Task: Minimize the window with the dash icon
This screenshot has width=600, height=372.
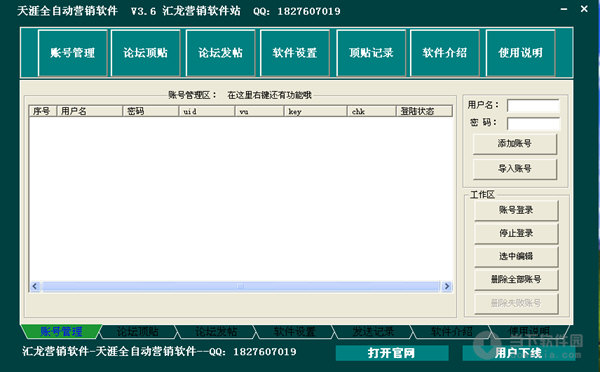Action: pyautogui.click(x=564, y=9)
